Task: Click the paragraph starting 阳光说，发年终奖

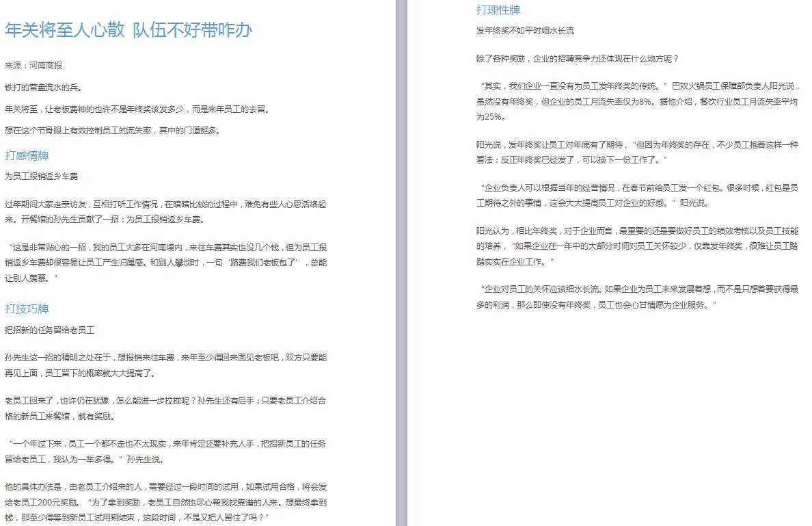Action: [x=637, y=152]
